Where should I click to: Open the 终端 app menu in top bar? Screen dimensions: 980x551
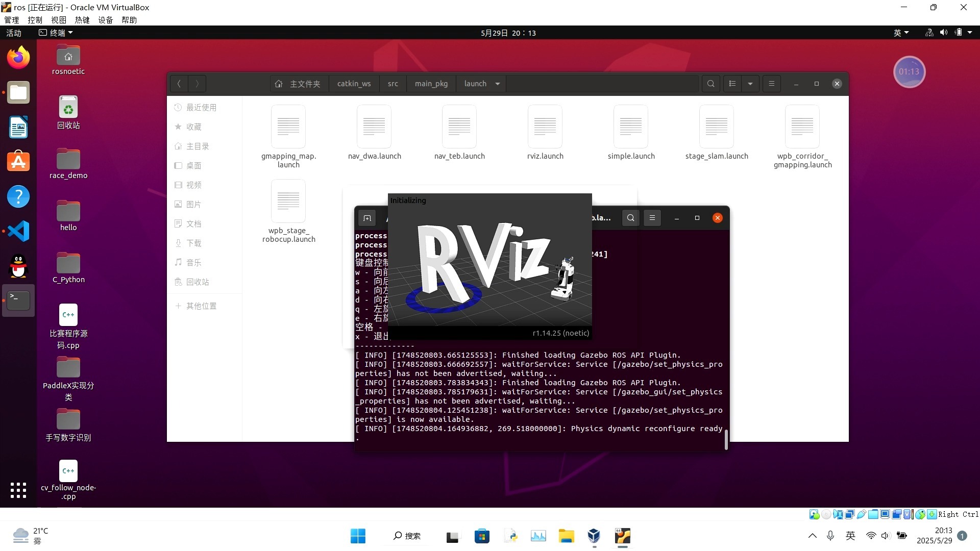56,33
